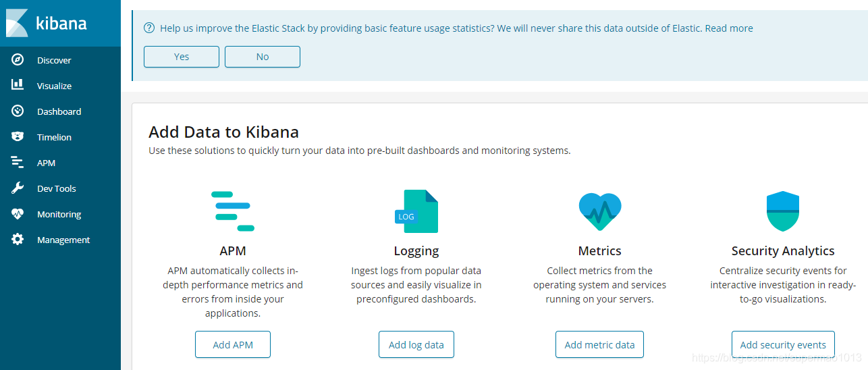Click the Management gear icon

[18, 240]
